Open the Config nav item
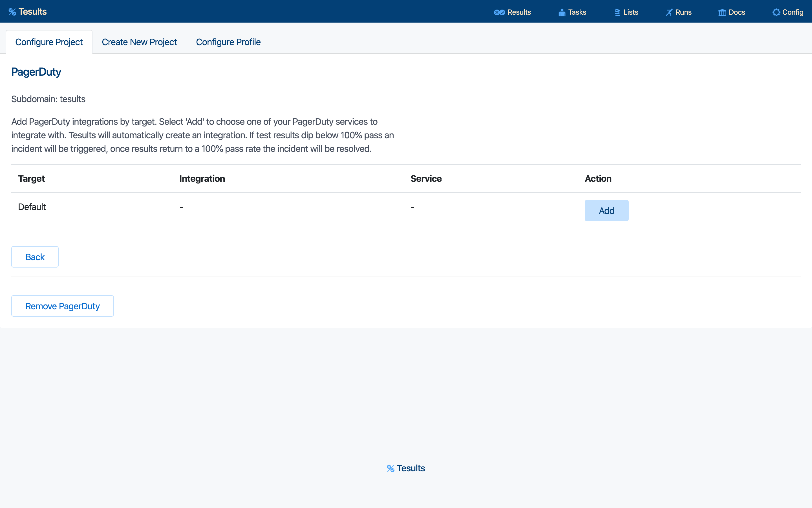Image resolution: width=812 pixels, height=508 pixels. (788, 12)
